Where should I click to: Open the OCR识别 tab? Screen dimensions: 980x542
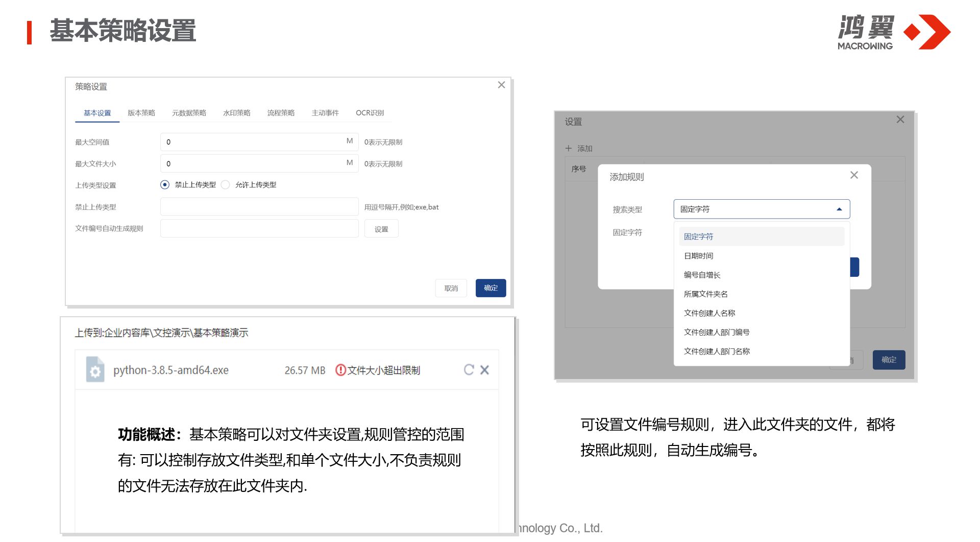pos(370,113)
